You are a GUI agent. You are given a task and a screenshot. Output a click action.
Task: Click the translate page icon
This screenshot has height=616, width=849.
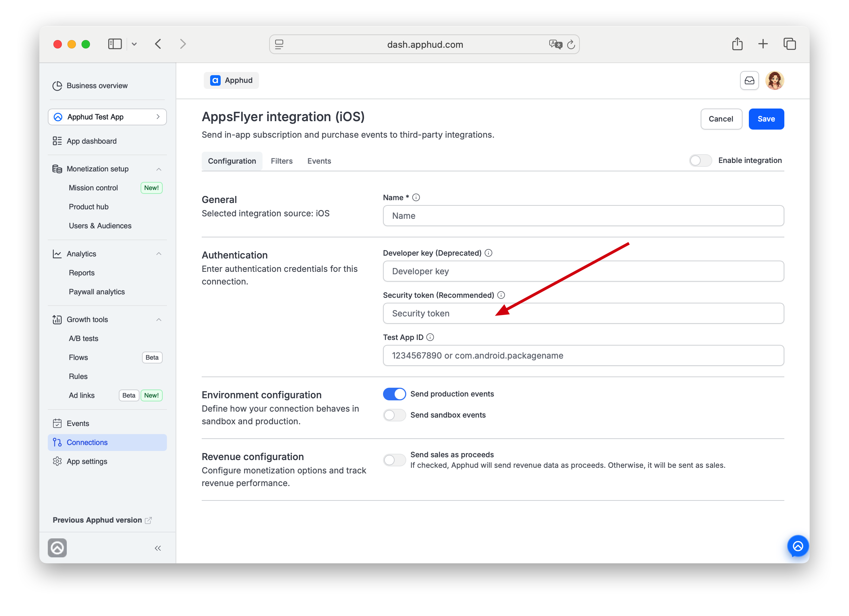coord(556,45)
